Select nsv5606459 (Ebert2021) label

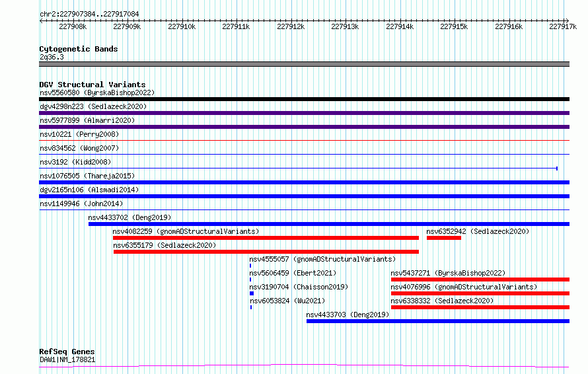point(293,273)
